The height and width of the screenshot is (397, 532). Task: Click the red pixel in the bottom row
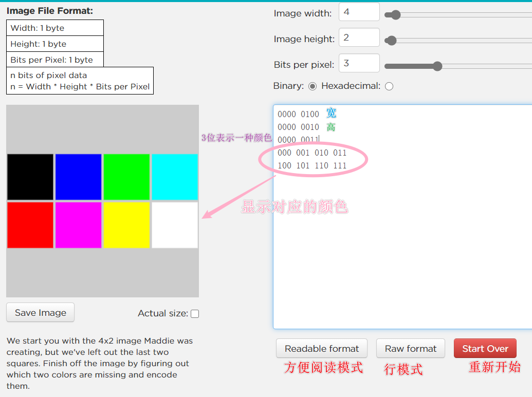click(x=30, y=224)
